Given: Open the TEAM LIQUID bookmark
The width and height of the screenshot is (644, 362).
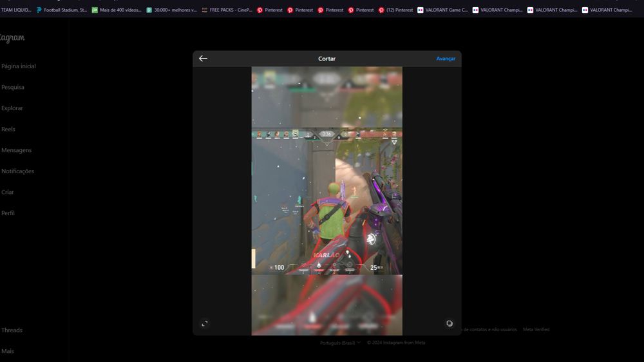Looking at the screenshot, I should pos(15,10).
